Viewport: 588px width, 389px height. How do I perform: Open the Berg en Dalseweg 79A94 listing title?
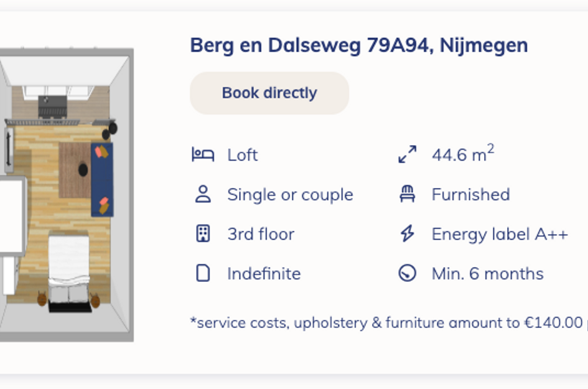pyautogui.click(x=358, y=45)
